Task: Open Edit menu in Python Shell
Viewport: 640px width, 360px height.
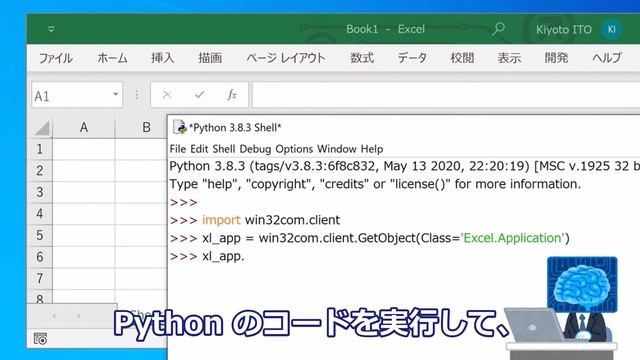Action: pos(199,149)
